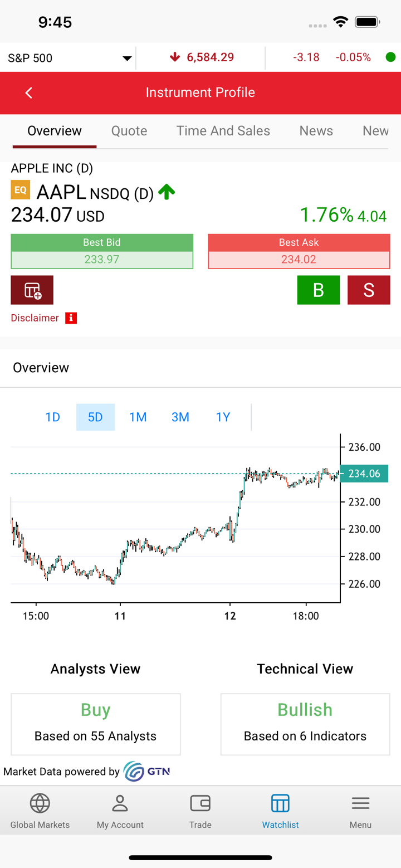Tap the red S sell button
401x868 pixels.
click(369, 290)
